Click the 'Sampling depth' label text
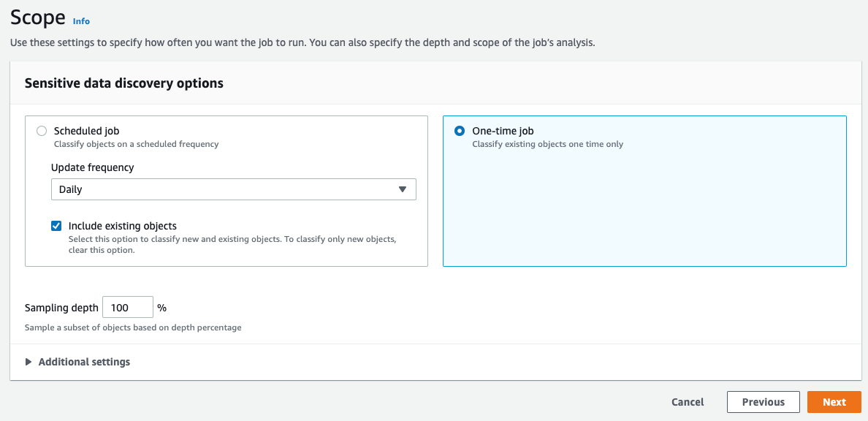The height and width of the screenshot is (421, 868). (x=61, y=308)
